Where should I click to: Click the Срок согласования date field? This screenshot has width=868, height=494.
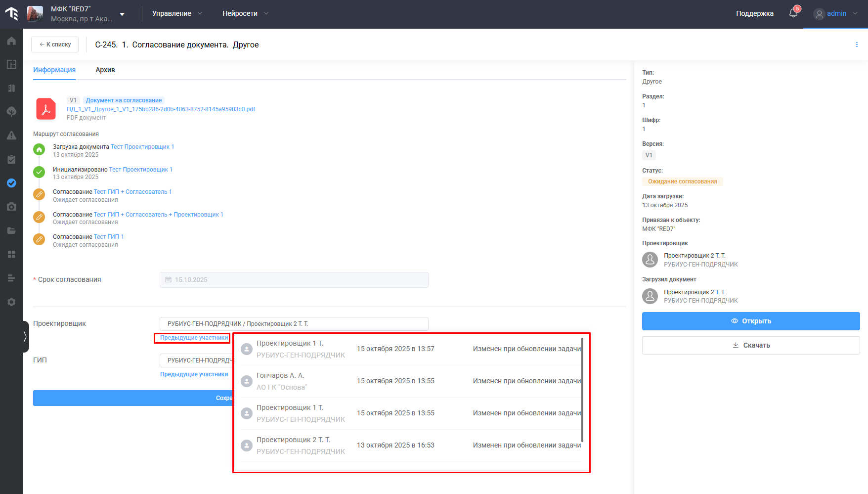point(294,280)
